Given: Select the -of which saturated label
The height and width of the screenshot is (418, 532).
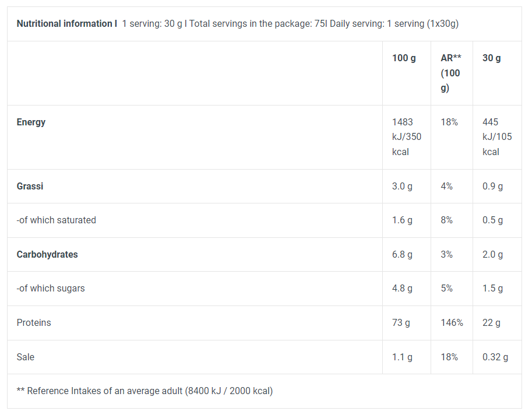Looking at the screenshot, I should coord(57,220).
